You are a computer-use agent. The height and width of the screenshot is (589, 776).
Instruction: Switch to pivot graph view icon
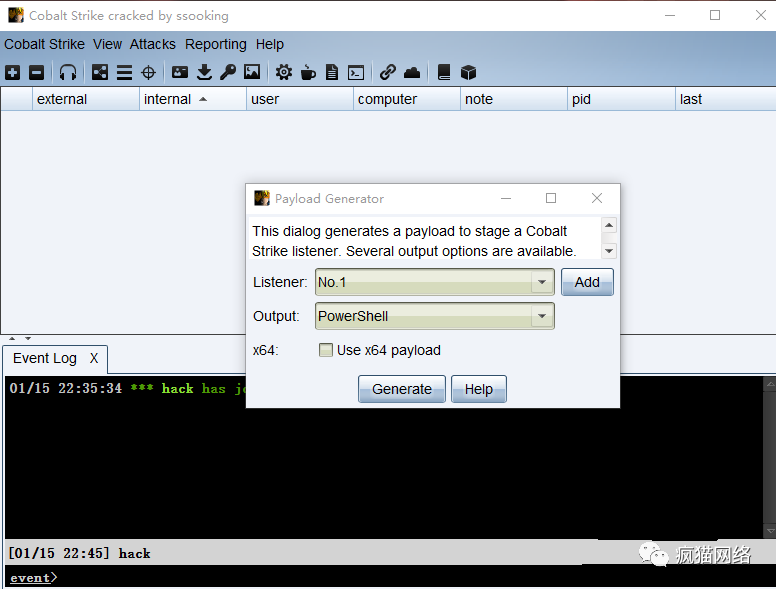point(100,73)
